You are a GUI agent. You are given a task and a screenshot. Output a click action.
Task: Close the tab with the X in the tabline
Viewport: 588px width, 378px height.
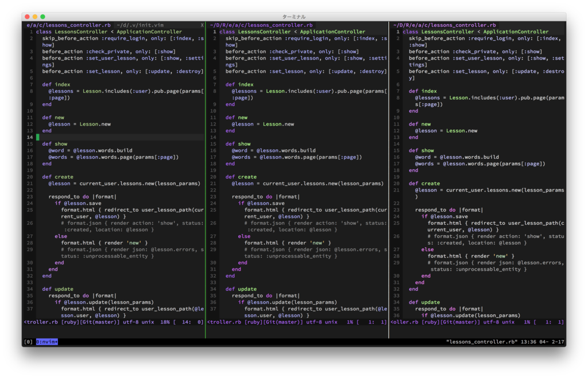tap(202, 25)
